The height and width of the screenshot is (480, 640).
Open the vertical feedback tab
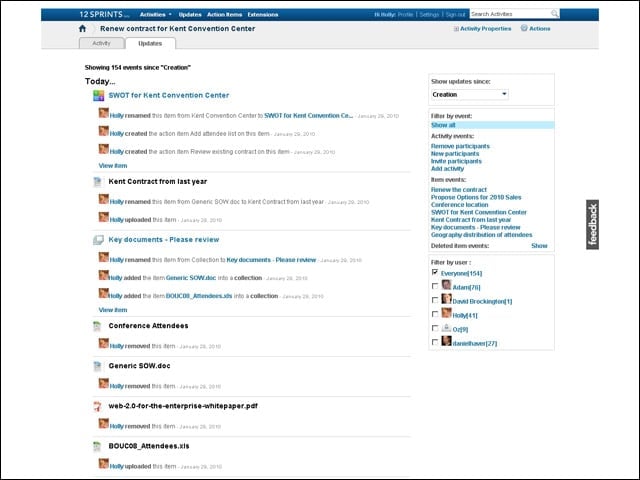[x=592, y=224]
